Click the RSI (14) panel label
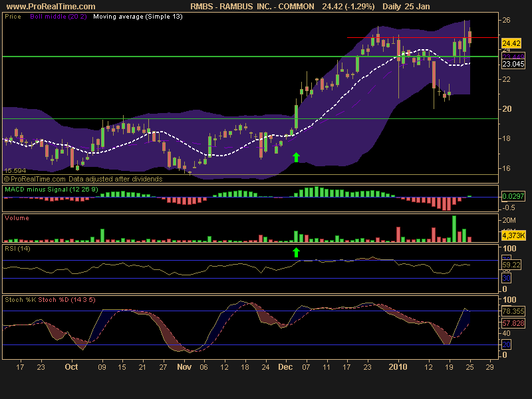Viewport: 532px width, 399px height. 17,249
